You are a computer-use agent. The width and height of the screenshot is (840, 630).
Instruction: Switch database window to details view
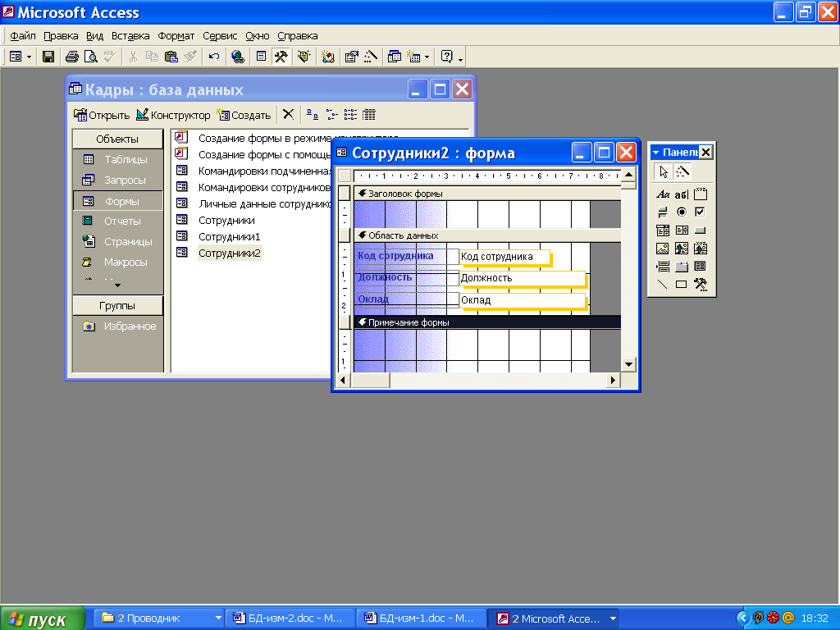point(369,114)
